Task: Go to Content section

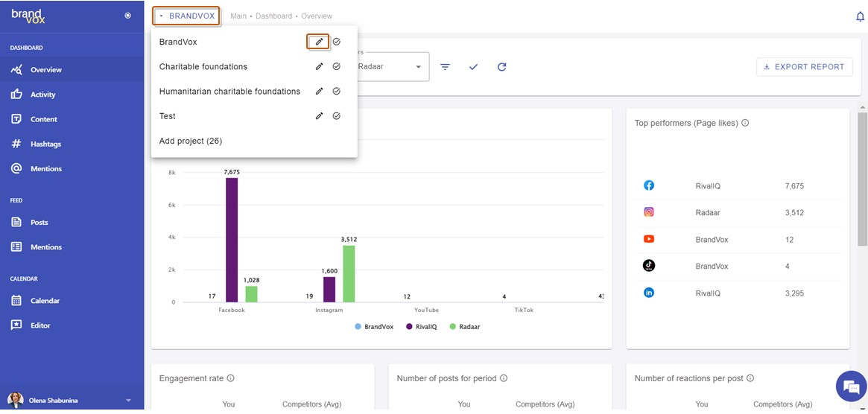Action: [x=72, y=119]
